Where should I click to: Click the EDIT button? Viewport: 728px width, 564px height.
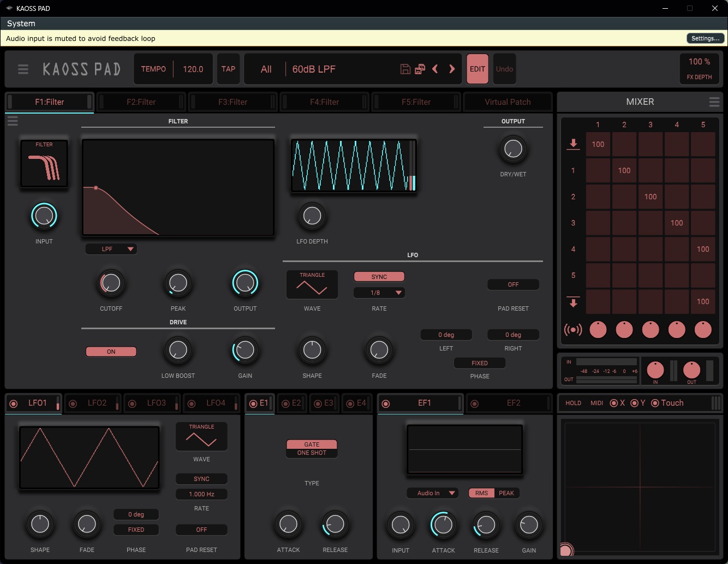coord(478,69)
